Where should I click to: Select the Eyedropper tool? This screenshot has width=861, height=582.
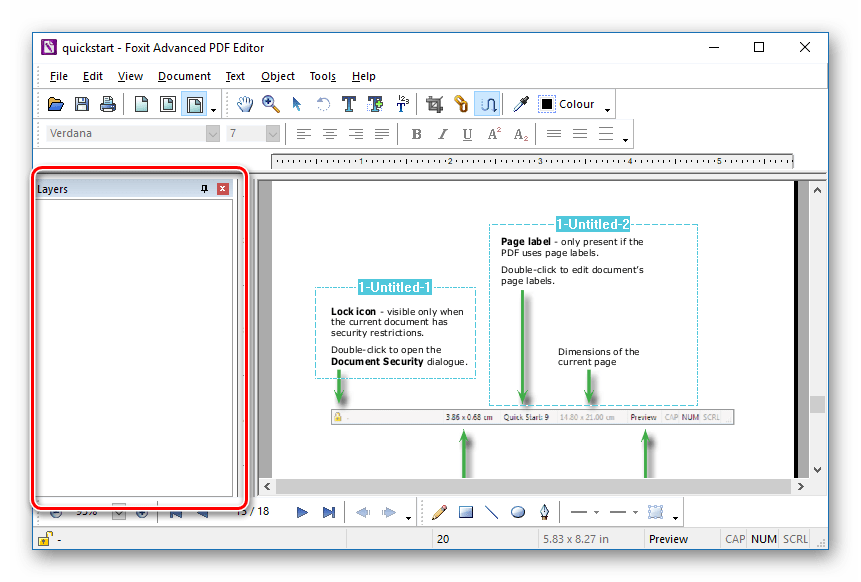(520, 104)
